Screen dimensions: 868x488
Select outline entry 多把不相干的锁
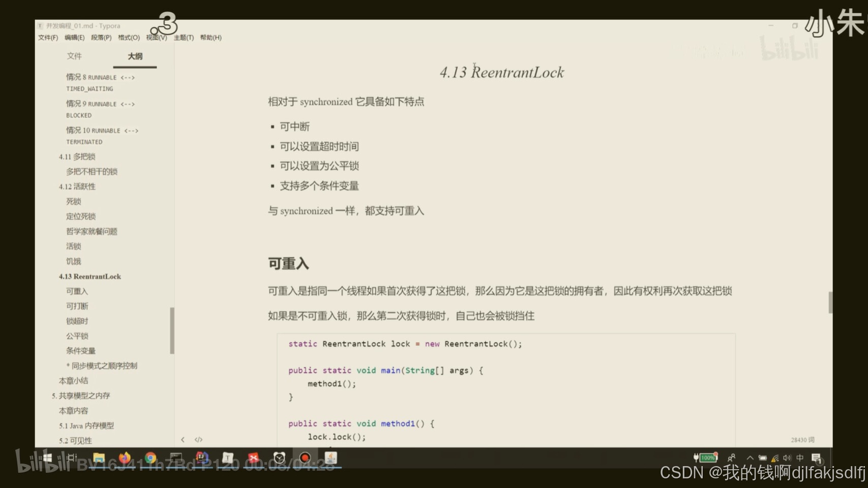tap(92, 171)
